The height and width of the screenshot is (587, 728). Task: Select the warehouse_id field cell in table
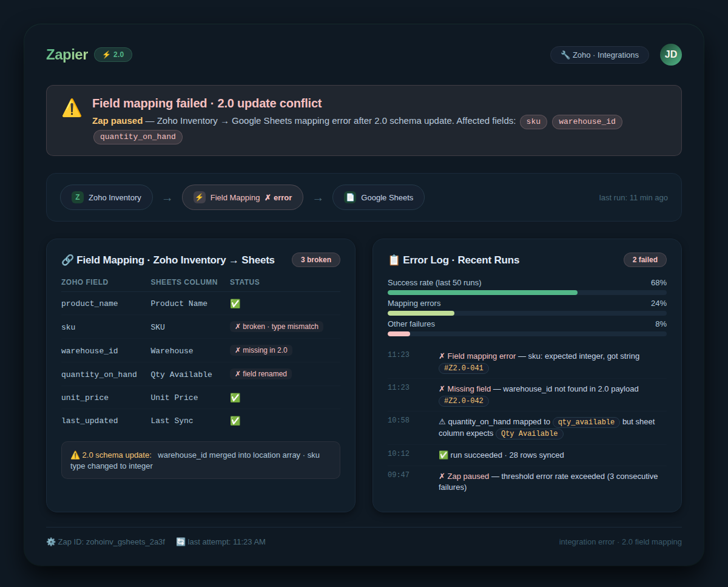pos(90,351)
